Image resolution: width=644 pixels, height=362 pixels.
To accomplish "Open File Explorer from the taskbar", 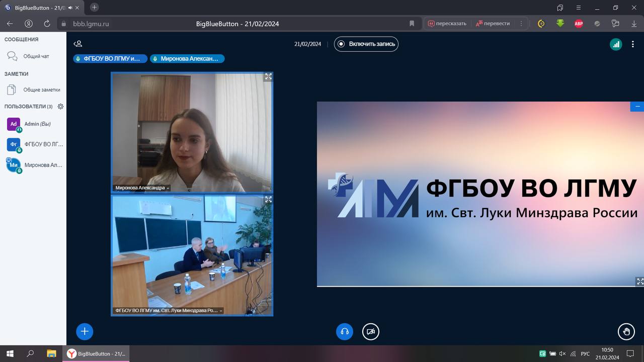I will click(51, 353).
